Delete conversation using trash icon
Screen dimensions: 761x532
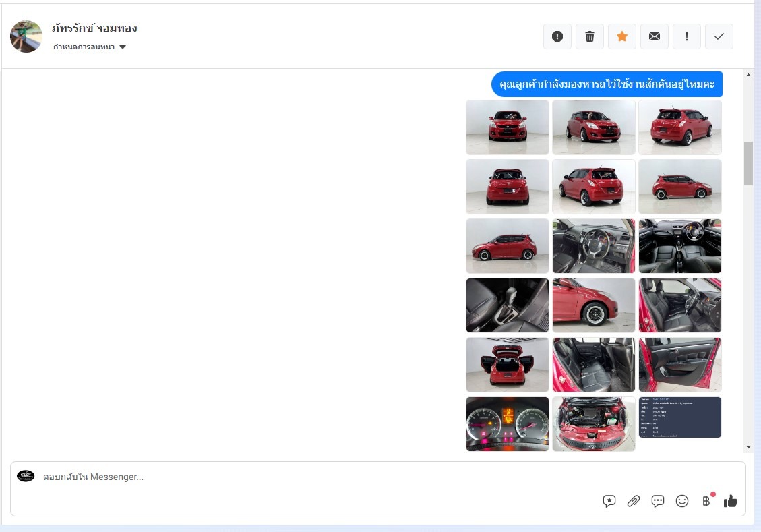[590, 36]
